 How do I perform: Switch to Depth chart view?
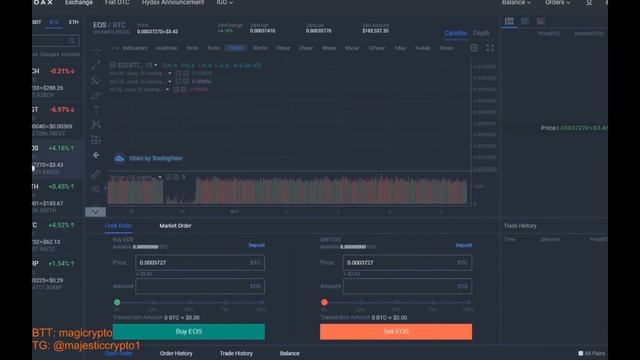point(481,33)
